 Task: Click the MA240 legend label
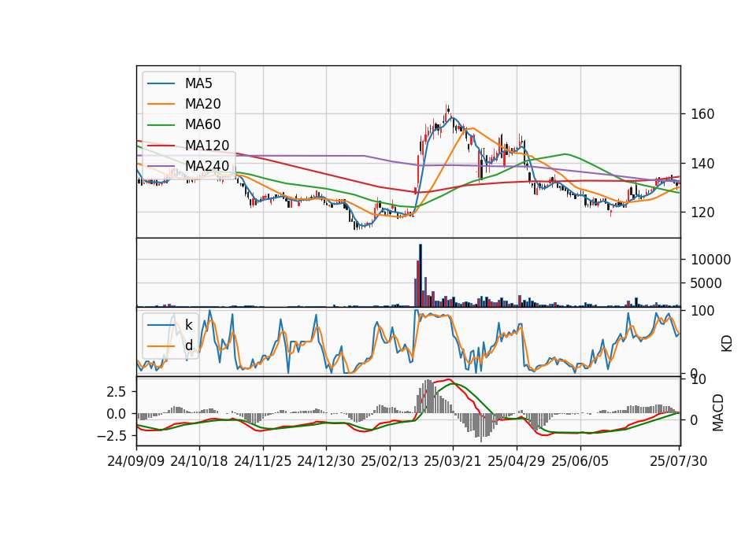207,166
